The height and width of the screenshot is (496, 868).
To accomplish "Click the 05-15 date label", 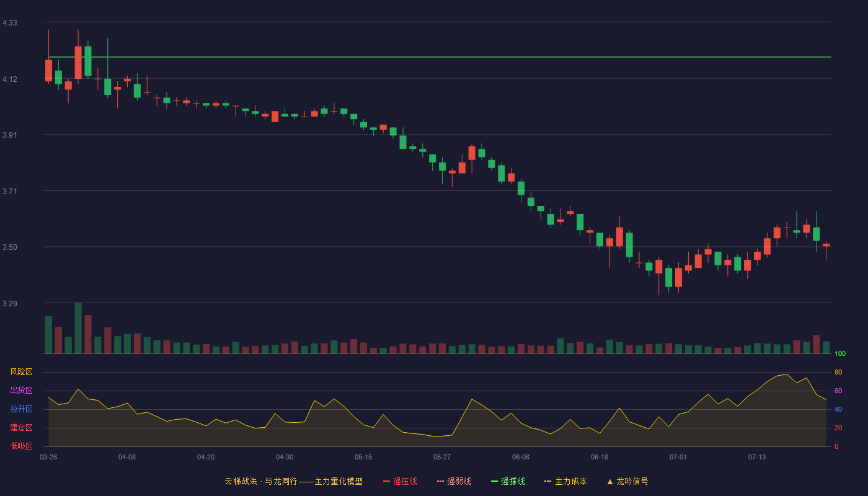I will point(363,457).
